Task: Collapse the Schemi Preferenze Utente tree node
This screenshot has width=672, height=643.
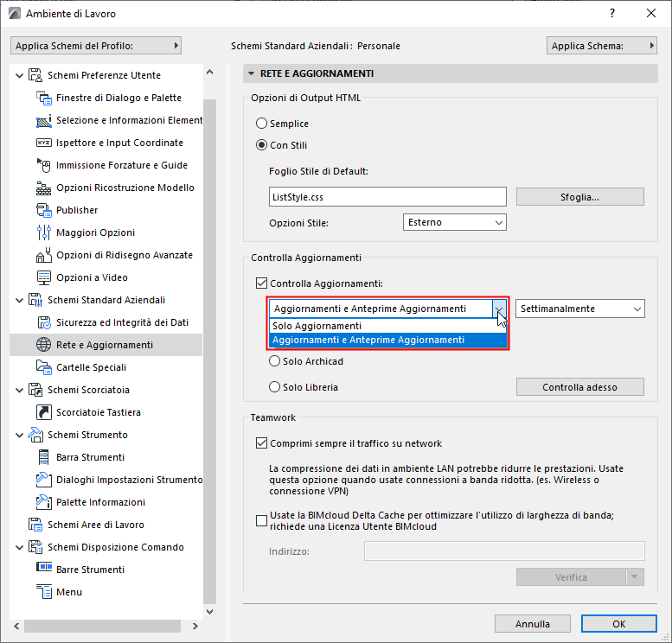Action: (x=19, y=75)
